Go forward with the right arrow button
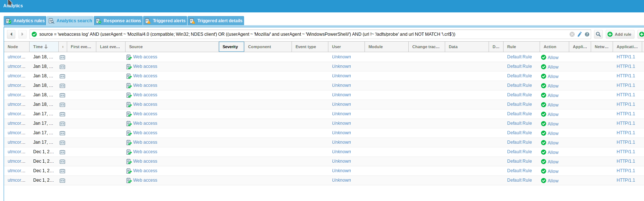644x201 pixels. point(22,34)
